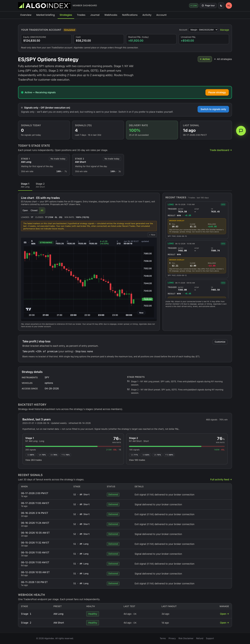Toggle dark mode moon icon
250x644 pixels.
pos(221,6)
